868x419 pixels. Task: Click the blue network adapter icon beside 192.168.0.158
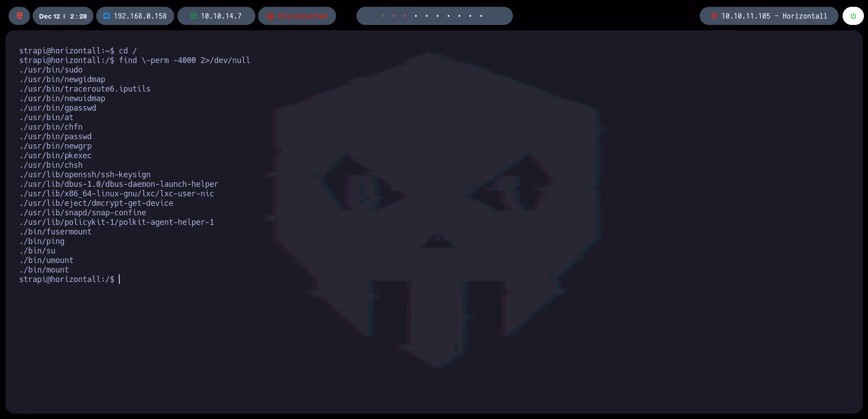[x=106, y=15]
